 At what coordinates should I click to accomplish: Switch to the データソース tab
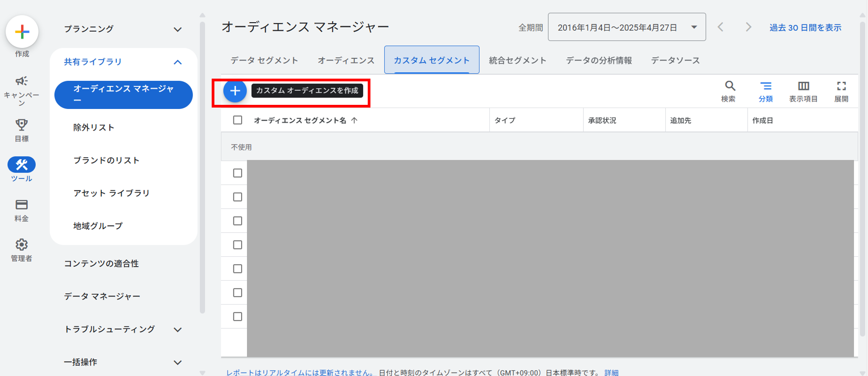(x=675, y=60)
